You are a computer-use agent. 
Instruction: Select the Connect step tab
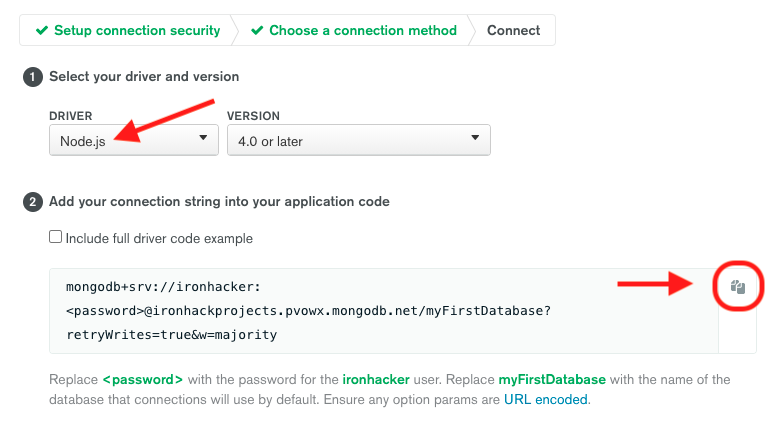pyautogui.click(x=513, y=31)
